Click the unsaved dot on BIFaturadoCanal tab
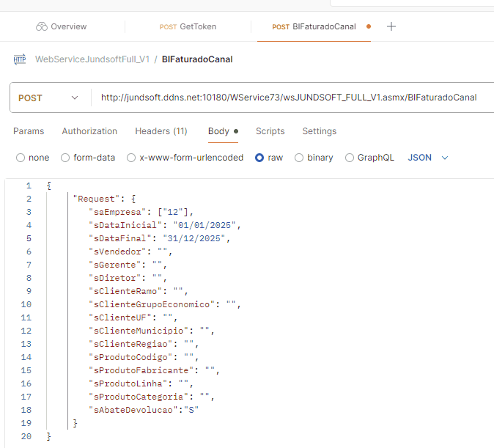The image size is (494, 448). coord(368,26)
